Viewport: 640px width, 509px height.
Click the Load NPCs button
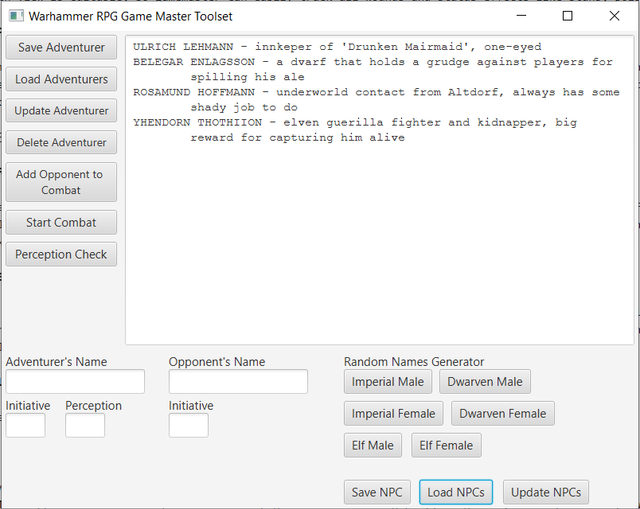(456, 492)
